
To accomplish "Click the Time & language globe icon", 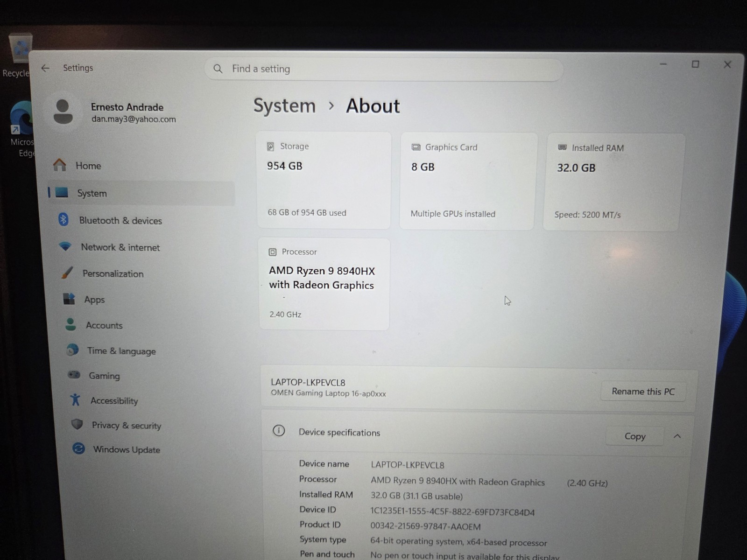I will pyautogui.click(x=72, y=350).
